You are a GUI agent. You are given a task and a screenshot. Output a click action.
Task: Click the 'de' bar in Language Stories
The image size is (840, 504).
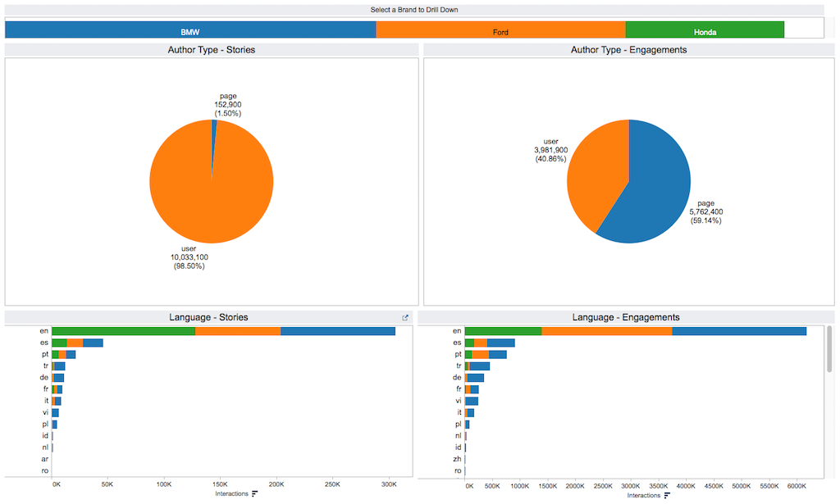[58, 378]
